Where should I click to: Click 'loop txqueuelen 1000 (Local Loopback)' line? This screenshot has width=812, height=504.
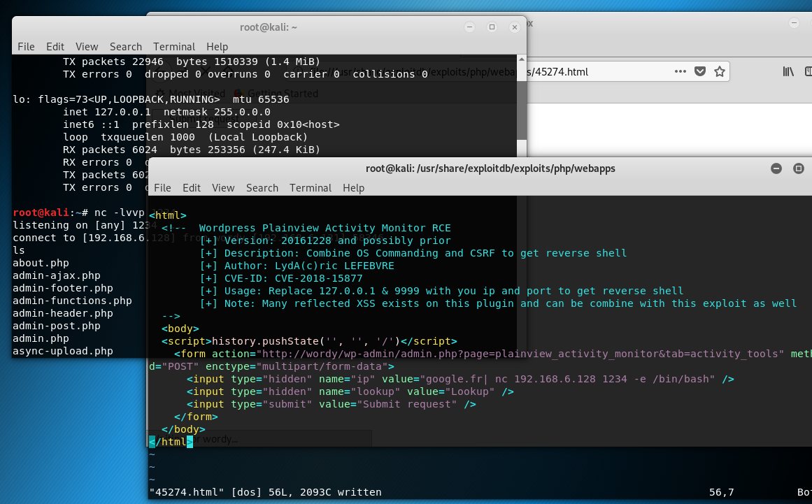click(185, 137)
